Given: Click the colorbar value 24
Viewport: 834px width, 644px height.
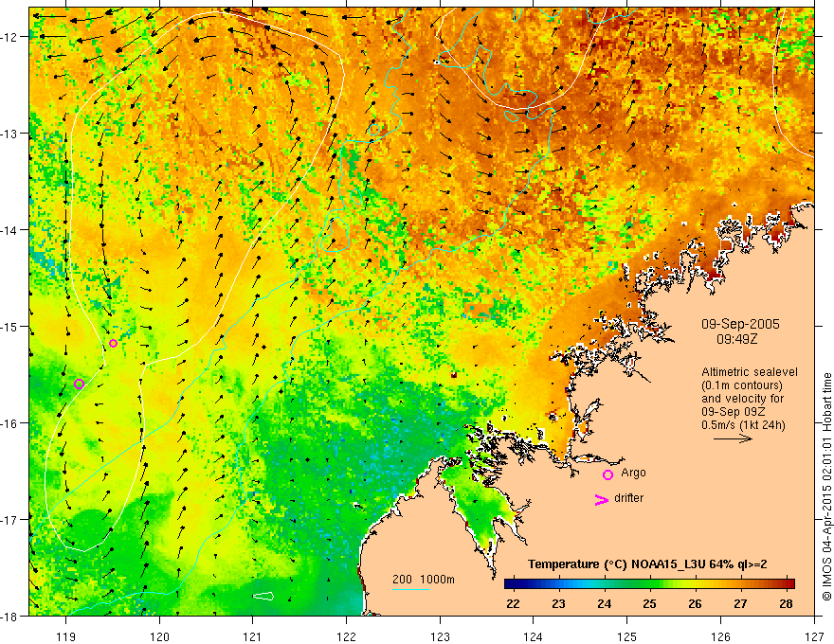Looking at the screenshot, I should coord(605,604).
